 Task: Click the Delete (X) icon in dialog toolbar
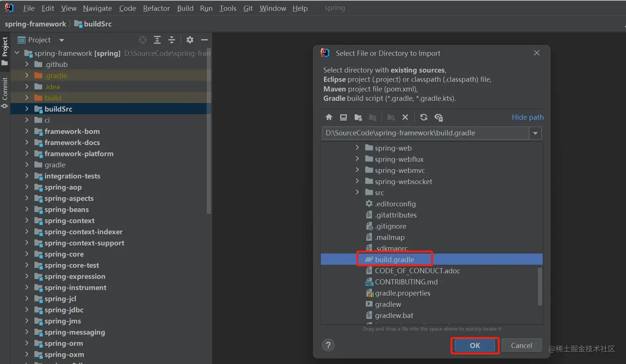point(405,117)
